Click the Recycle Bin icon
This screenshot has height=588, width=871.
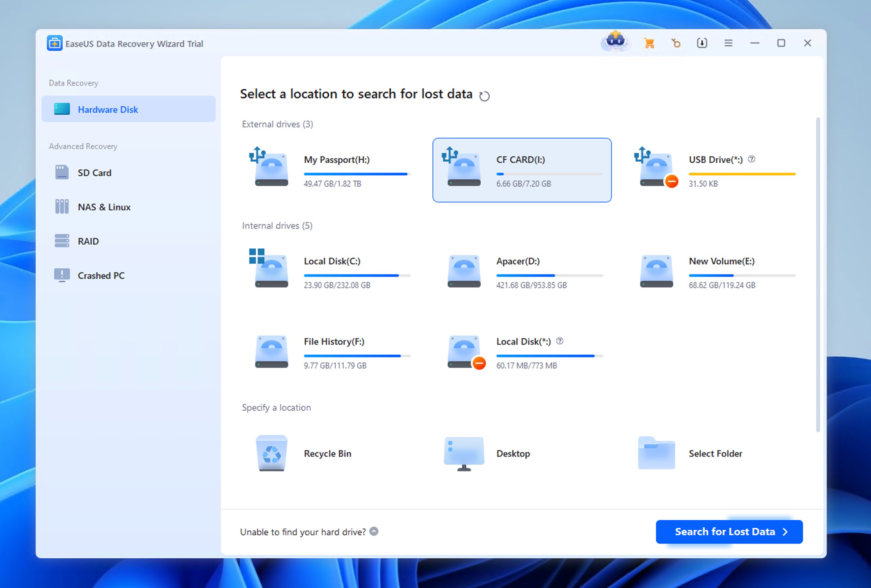click(272, 453)
